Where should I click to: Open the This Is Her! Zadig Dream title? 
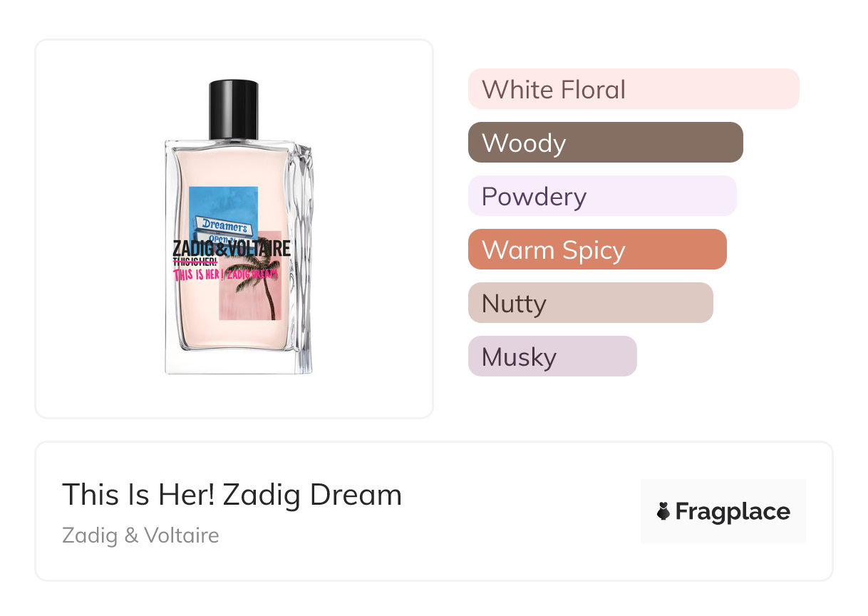pyautogui.click(x=232, y=495)
